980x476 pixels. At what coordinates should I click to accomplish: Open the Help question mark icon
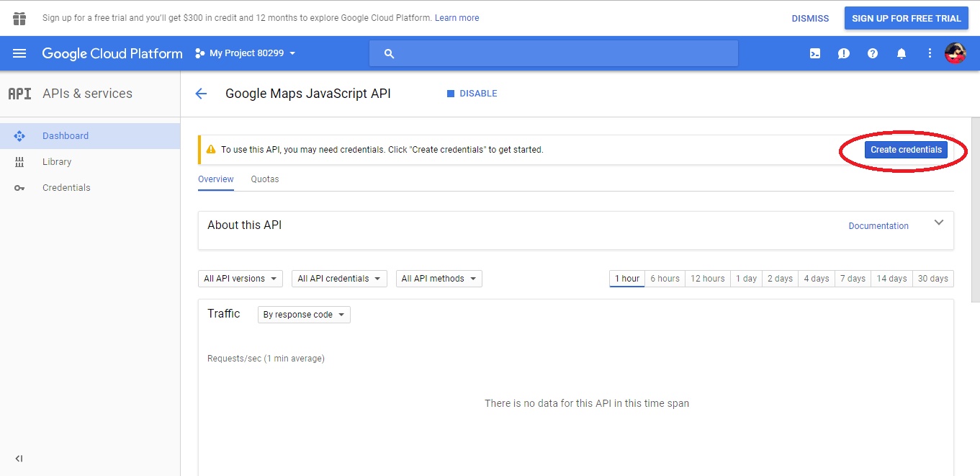point(873,53)
